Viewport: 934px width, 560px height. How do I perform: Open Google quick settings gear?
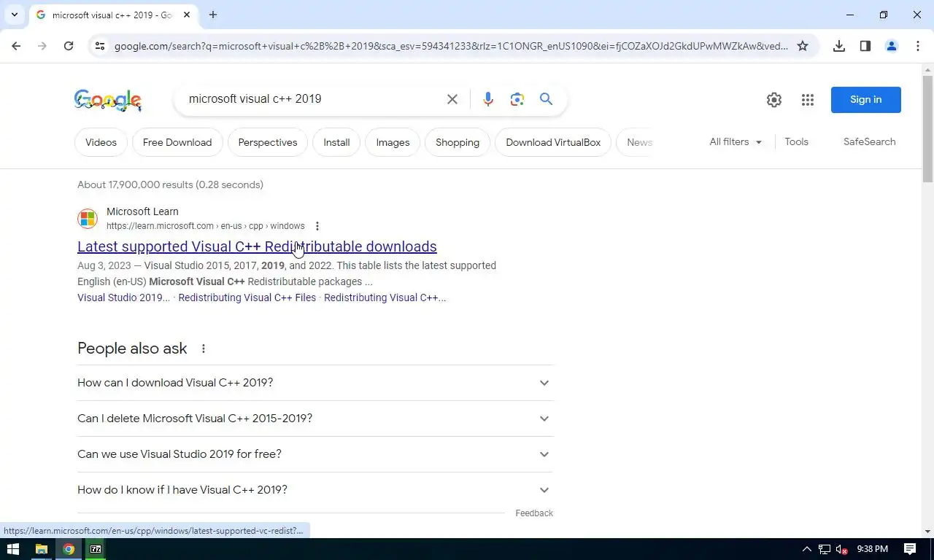[774, 100]
